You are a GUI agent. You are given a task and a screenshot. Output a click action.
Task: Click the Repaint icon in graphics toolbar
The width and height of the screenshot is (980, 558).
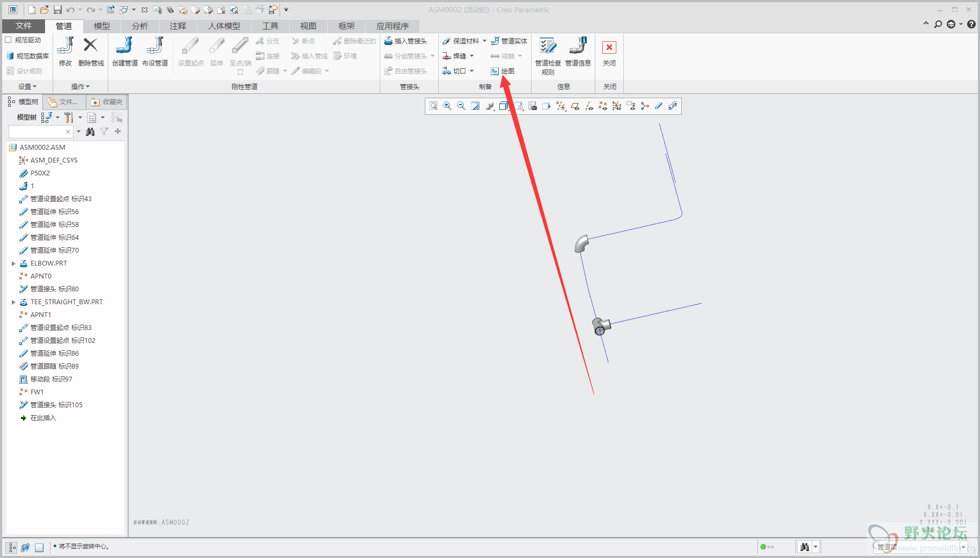coord(475,106)
